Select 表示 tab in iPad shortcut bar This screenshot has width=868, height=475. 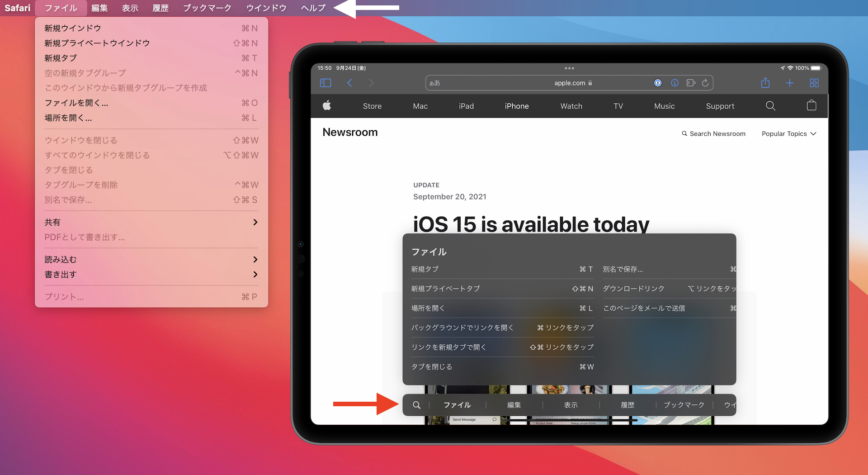571,405
